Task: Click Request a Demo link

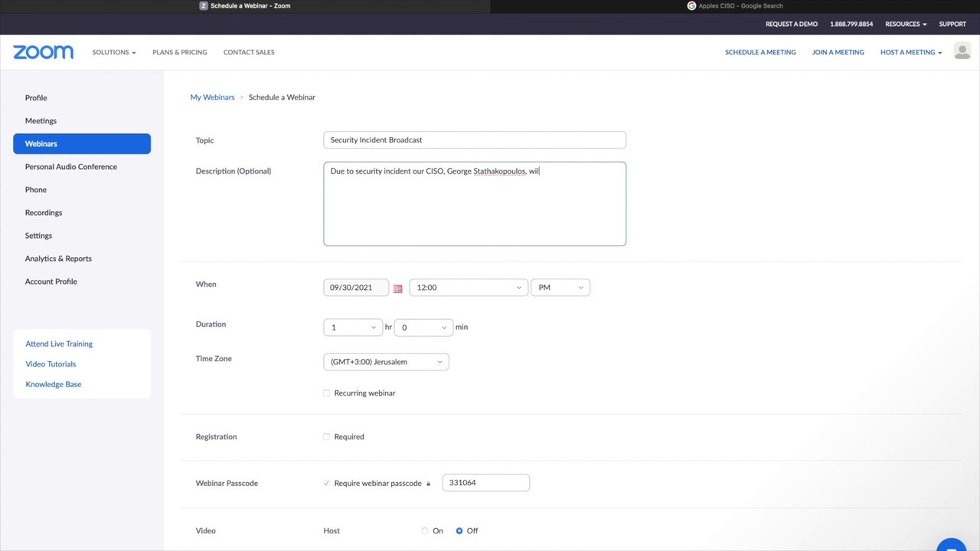Action: tap(792, 24)
